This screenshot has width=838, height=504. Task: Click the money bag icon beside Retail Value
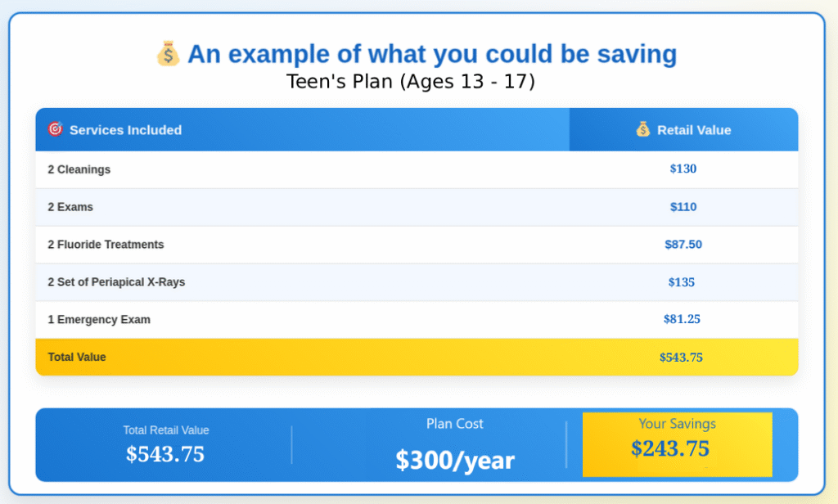tap(643, 129)
